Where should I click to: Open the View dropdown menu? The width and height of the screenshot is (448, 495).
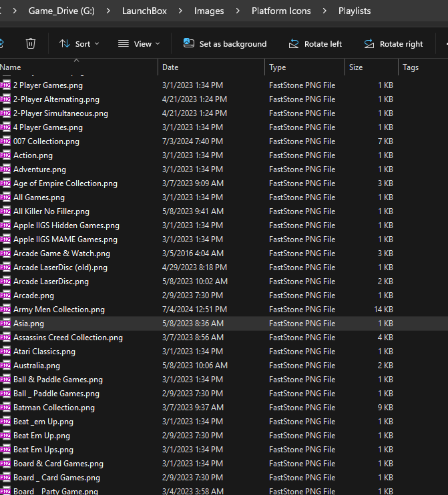tap(139, 44)
